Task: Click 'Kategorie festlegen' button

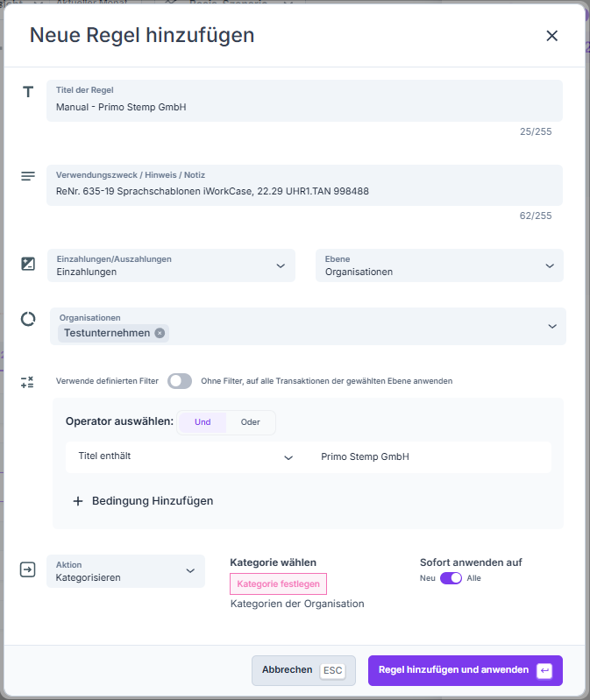Action: click(x=278, y=583)
